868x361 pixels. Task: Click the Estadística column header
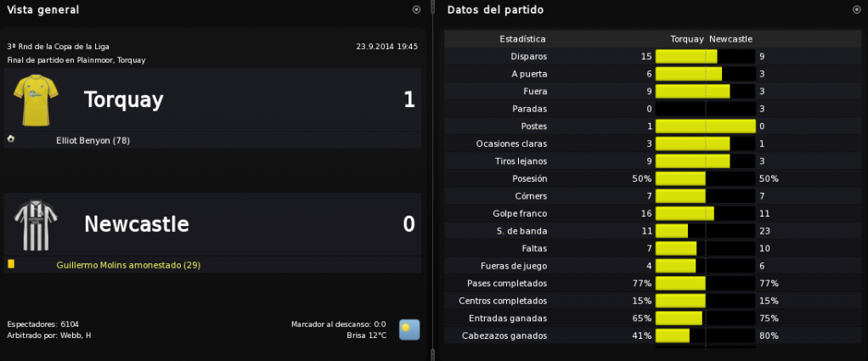coord(522,39)
